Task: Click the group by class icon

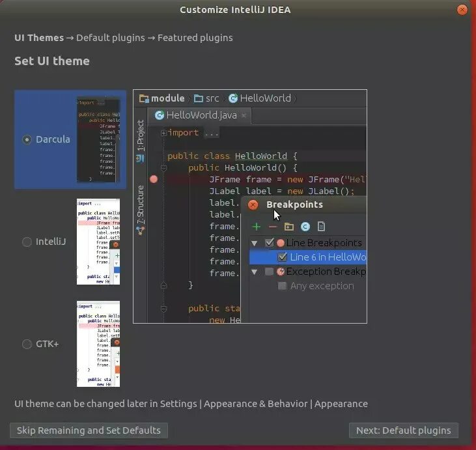Action: 305,227
